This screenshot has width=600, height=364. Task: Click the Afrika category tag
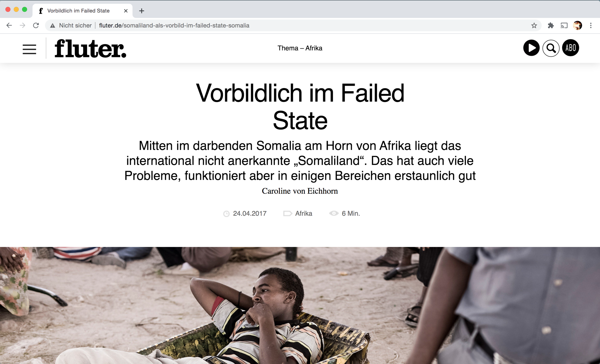(x=303, y=214)
